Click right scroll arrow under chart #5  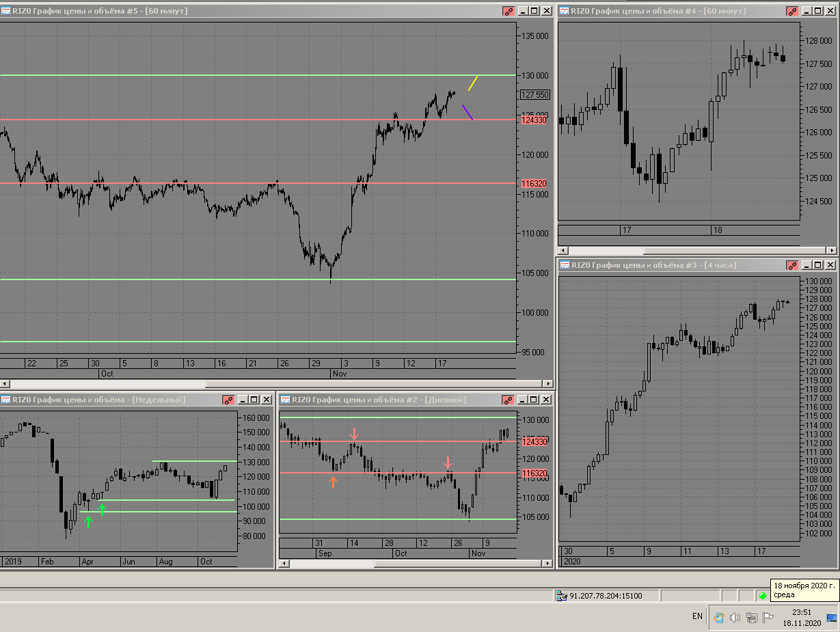click(547, 384)
